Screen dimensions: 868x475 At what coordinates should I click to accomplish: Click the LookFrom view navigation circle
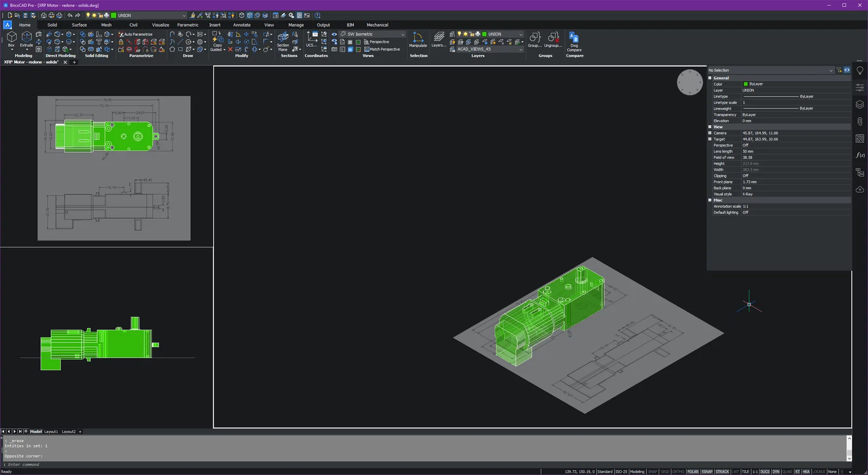tap(690, 83)
